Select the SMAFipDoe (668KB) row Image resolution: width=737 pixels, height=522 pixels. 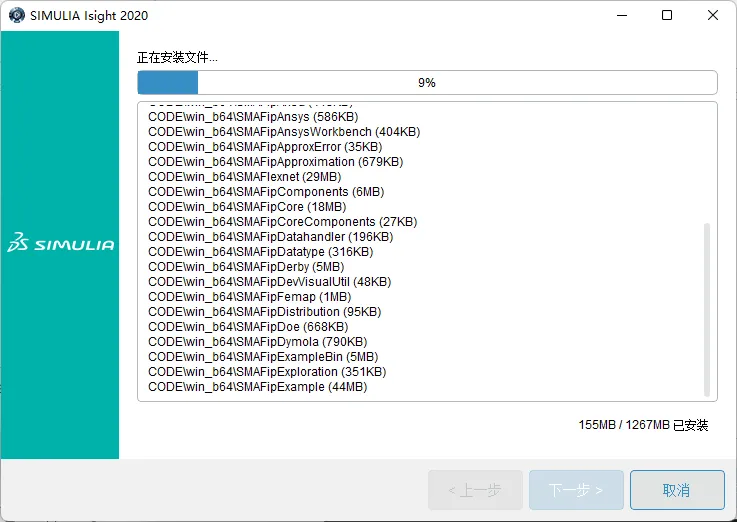[x=248, y=327]
